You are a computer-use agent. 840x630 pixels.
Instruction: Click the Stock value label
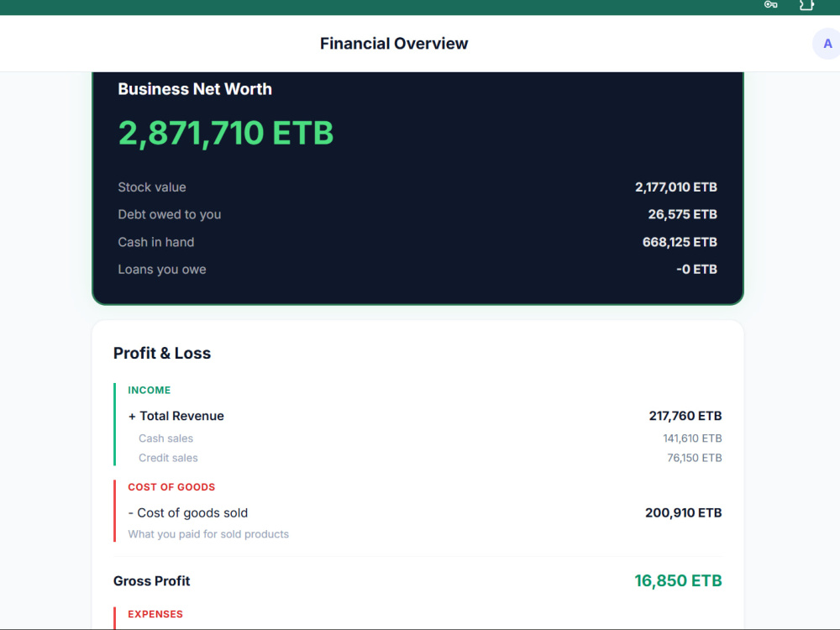point(152,187)
